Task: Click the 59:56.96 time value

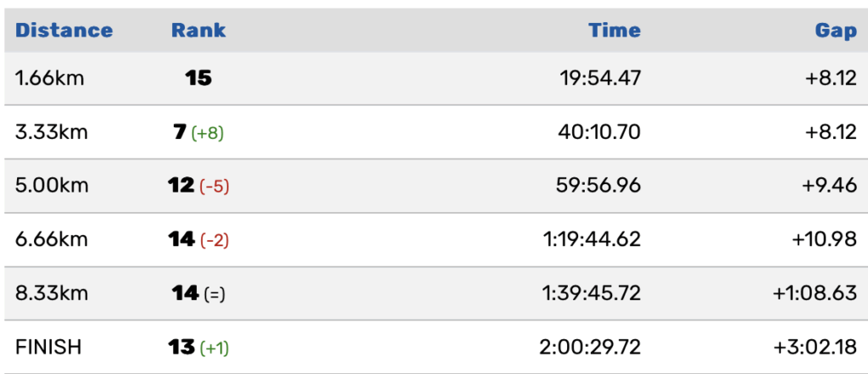Action: pyautogui.click(x=599, y=186)
